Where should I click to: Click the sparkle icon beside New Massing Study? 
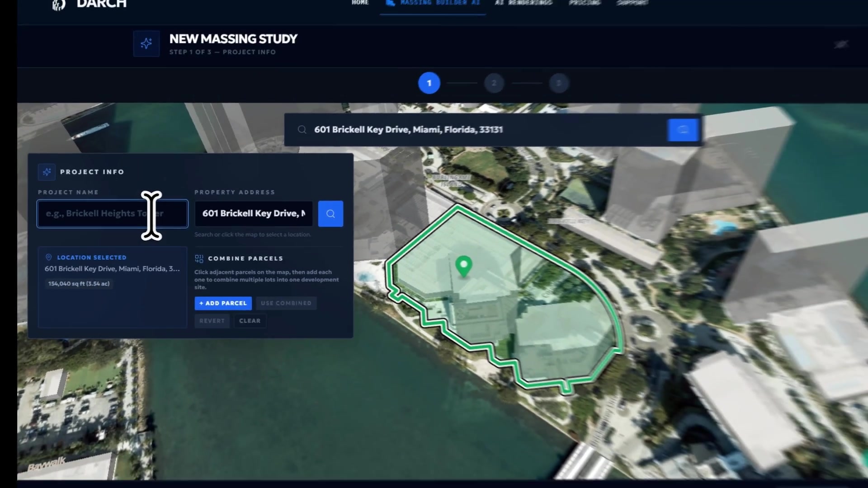[x=146, y=43]
